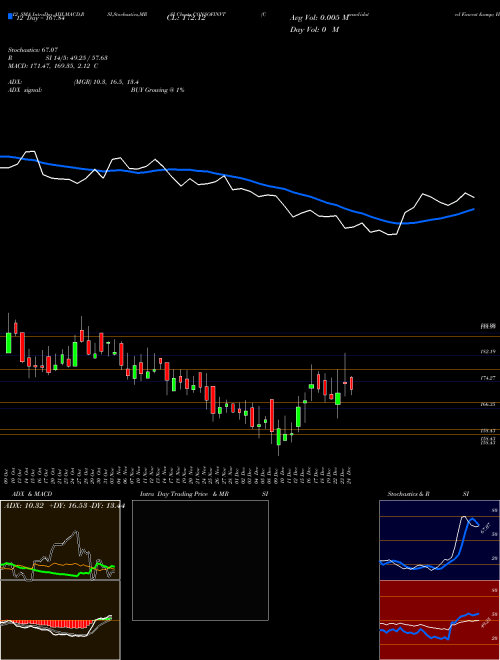Click the empty intraday trading price panel

[200, 560]
